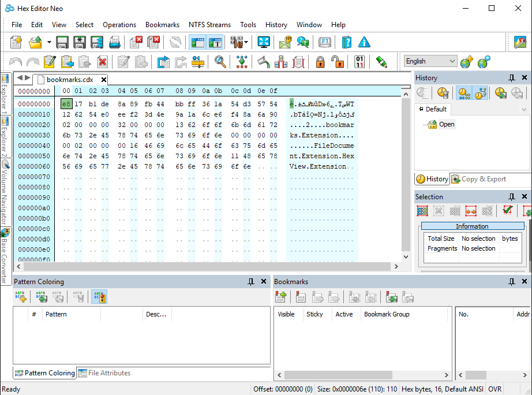The width and height of the screenshot is (532, 395).
Task: Click the Save All floppy with blue arrows
Action: click(x=97, y=42)
